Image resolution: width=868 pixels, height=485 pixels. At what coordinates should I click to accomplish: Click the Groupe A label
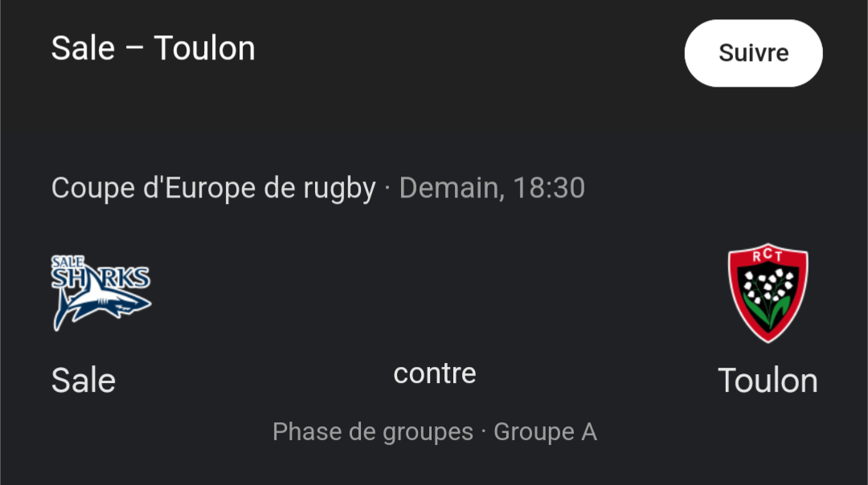[545, 432]
